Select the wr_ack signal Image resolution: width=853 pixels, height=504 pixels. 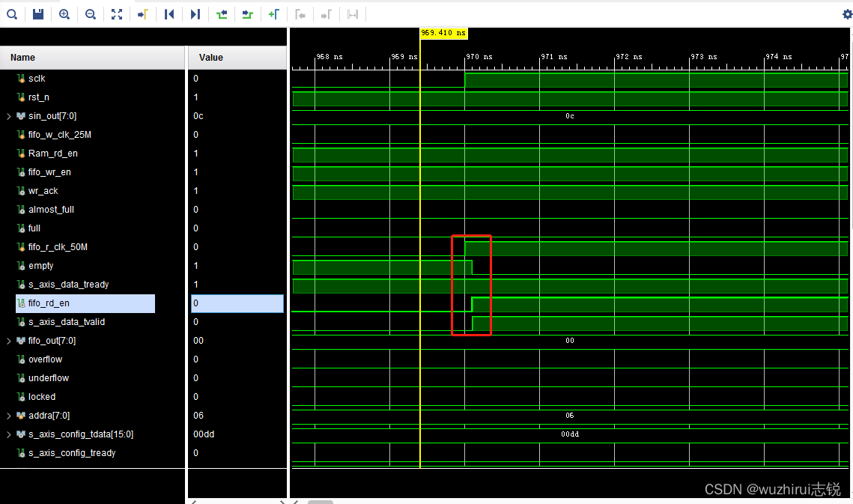pyautogui.click(x=43, y=191)
